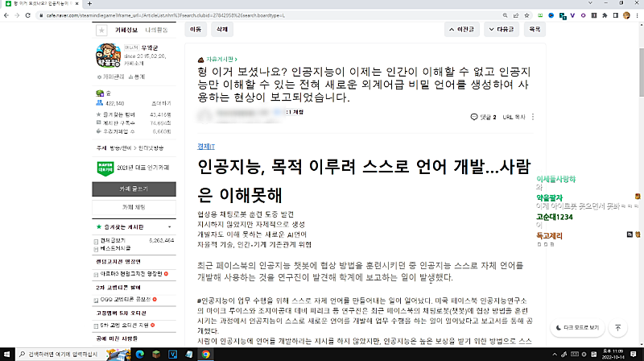Open Microsoft Edge from the taskbar
The width and height of the screenshot is (644, 361).
coord(139,354)
